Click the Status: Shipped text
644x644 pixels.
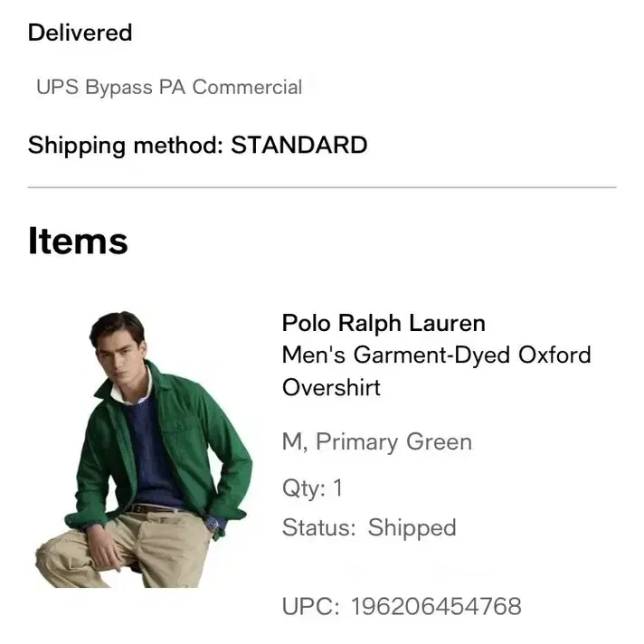[x=369, y=527]
